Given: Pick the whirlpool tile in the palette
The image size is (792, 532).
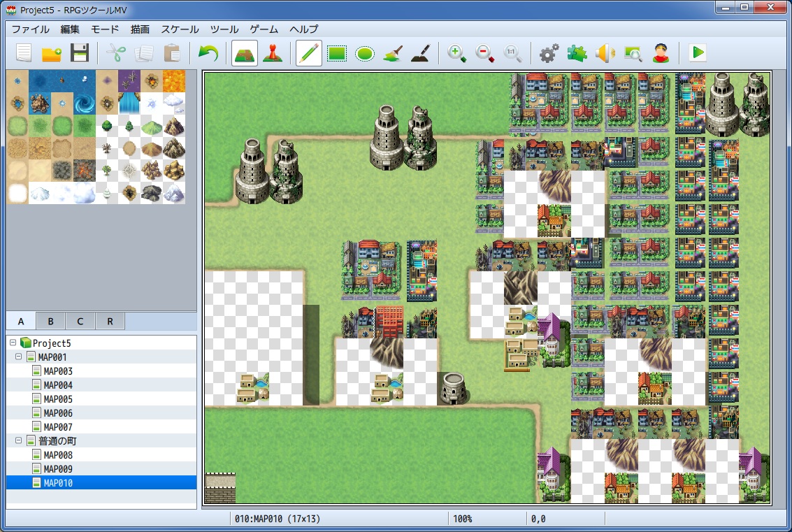Looking at the screenshot, I should (84, 103).
